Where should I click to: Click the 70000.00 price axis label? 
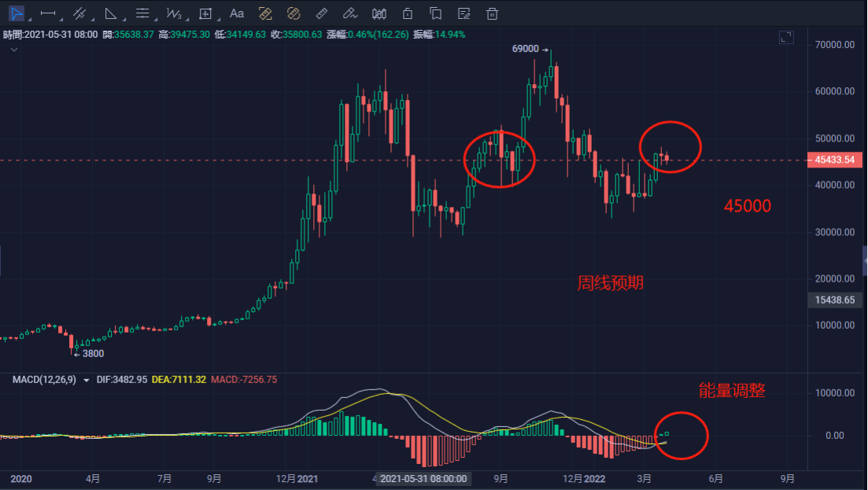click(x=835, y=44)
